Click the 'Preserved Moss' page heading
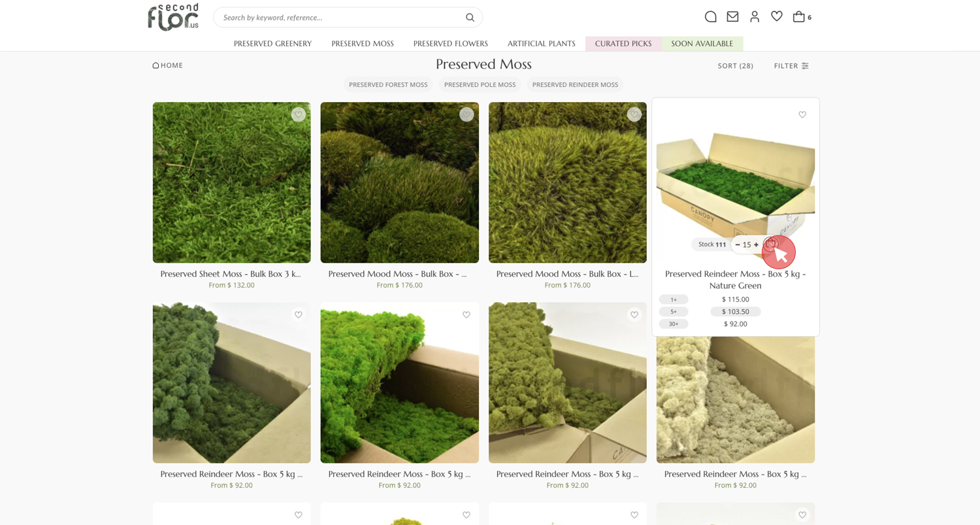This screenshot has height=525, width=980. (x=483, y=65)
